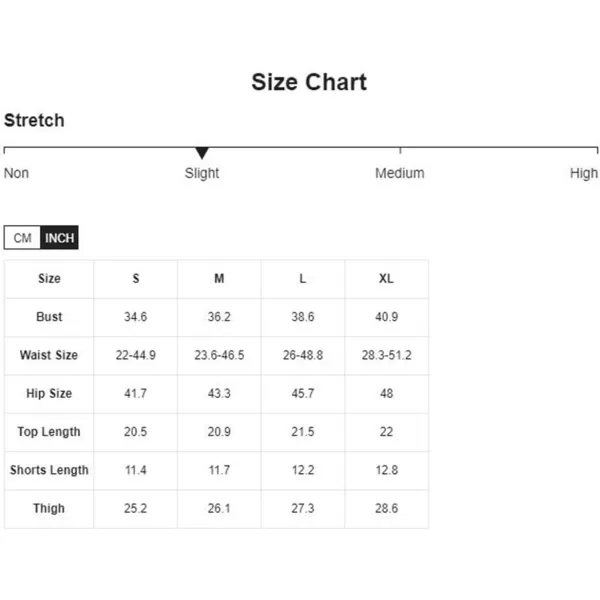
Task: Click the XL size column header
Action: pyautogui.click(x=386, y=279)
